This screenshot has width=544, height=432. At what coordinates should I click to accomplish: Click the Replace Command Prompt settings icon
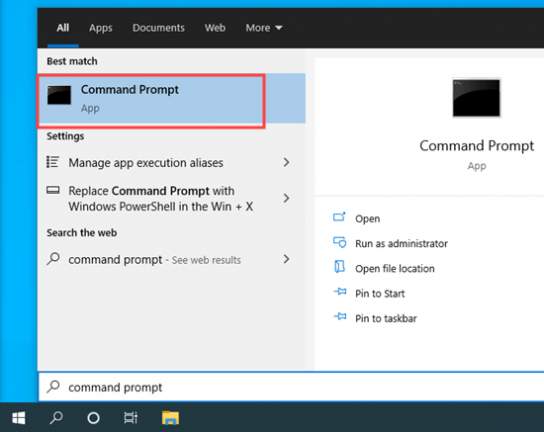click(x=53, y=190)
